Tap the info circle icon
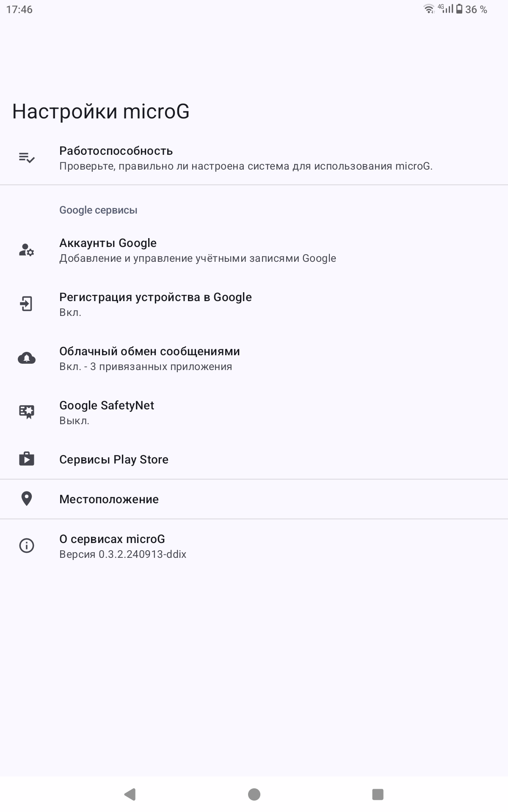 click(26, 546)
